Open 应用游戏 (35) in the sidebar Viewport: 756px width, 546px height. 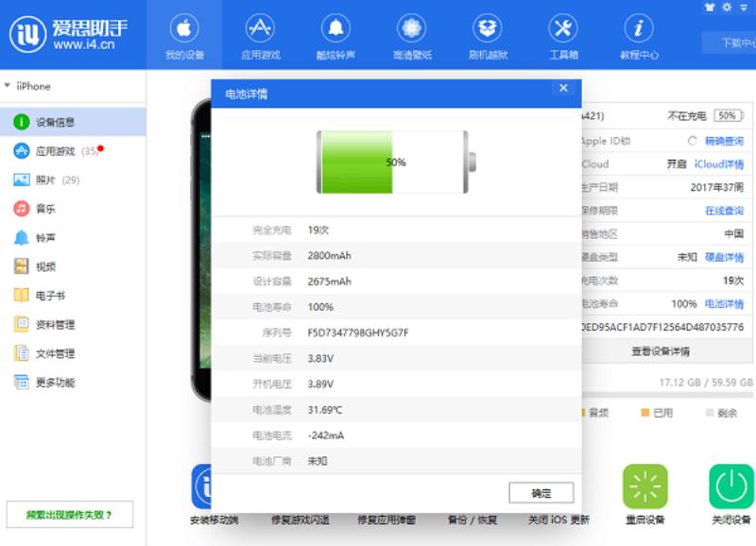[73, 151]
